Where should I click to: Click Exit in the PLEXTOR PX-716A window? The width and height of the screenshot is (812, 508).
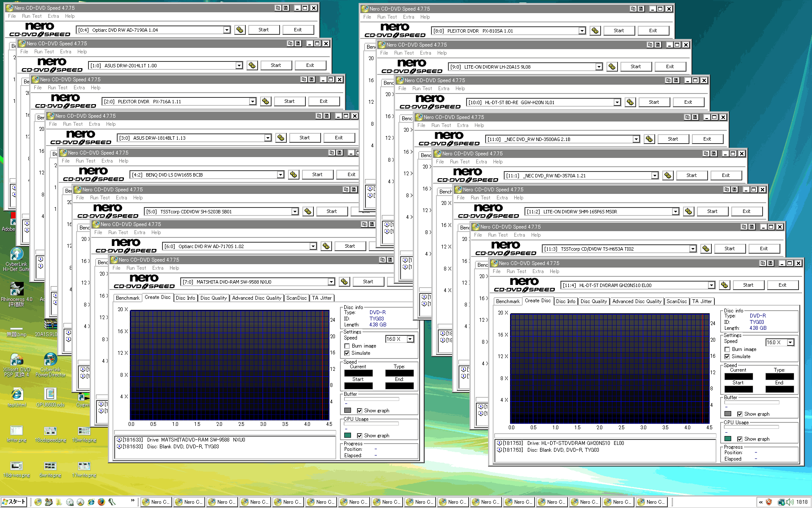pyautogui.click(x=324, y=102)
